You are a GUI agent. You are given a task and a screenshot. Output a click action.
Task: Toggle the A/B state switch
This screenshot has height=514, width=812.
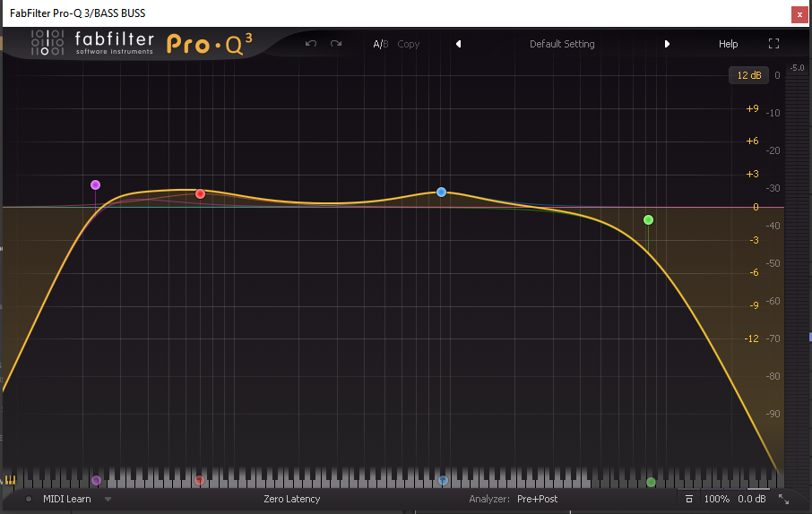[381, 44]
